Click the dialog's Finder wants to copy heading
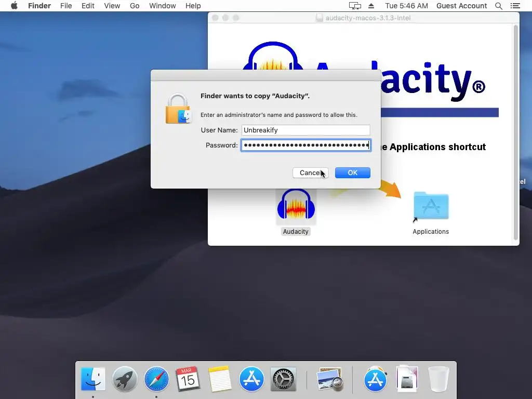Viewport: 532px width, 399px height. coord(255,96)
